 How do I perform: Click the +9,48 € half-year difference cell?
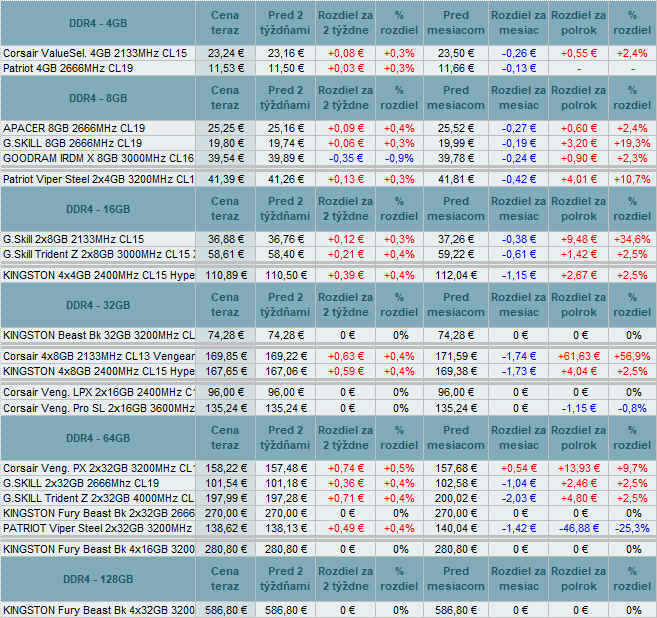pyautogui.click(x=579, y=239)
